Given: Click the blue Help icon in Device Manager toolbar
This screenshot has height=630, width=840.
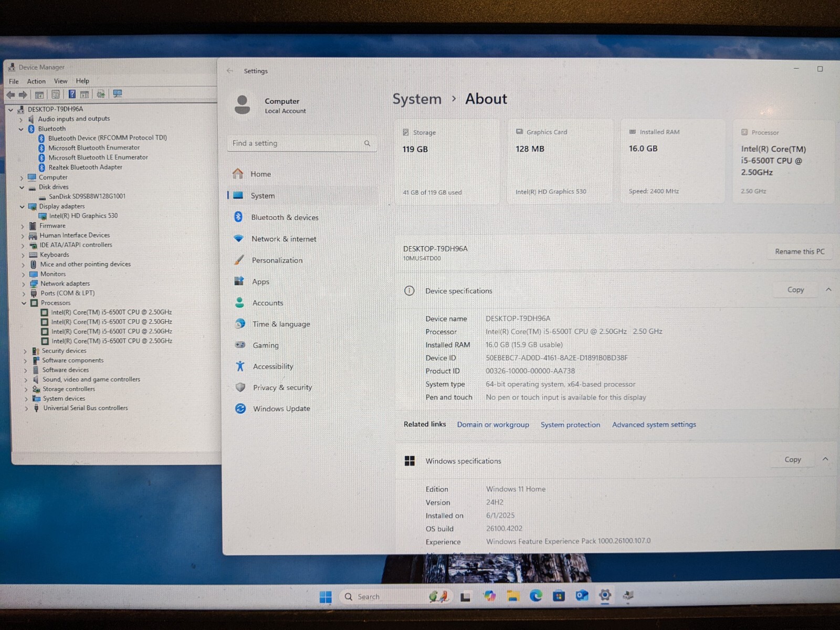Looking at the screenshot, I should click(72, 94).
